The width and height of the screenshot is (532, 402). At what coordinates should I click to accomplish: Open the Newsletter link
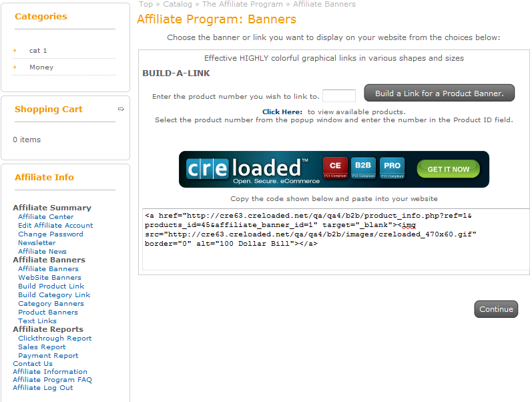pos(37,243)
